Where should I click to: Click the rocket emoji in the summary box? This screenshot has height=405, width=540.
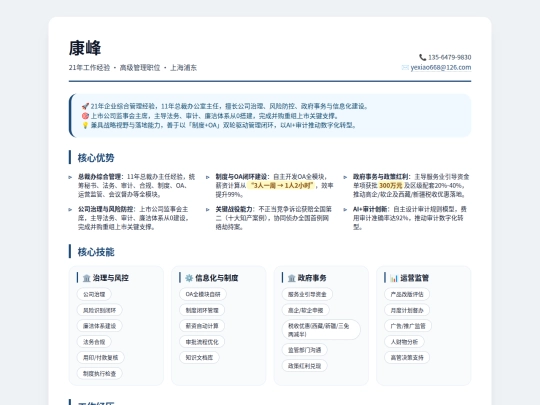pyautogui.click(x=85, y=106)
